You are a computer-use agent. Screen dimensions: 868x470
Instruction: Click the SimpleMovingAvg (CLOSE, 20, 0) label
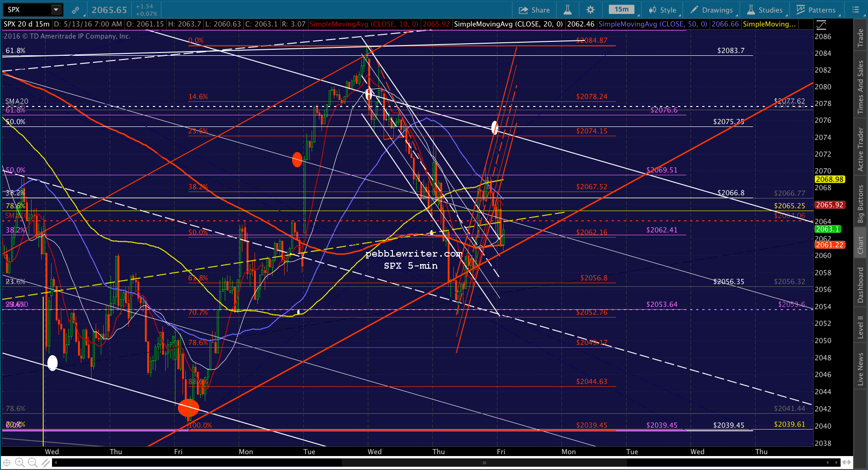pyautogui.click(x=509, y=24)
